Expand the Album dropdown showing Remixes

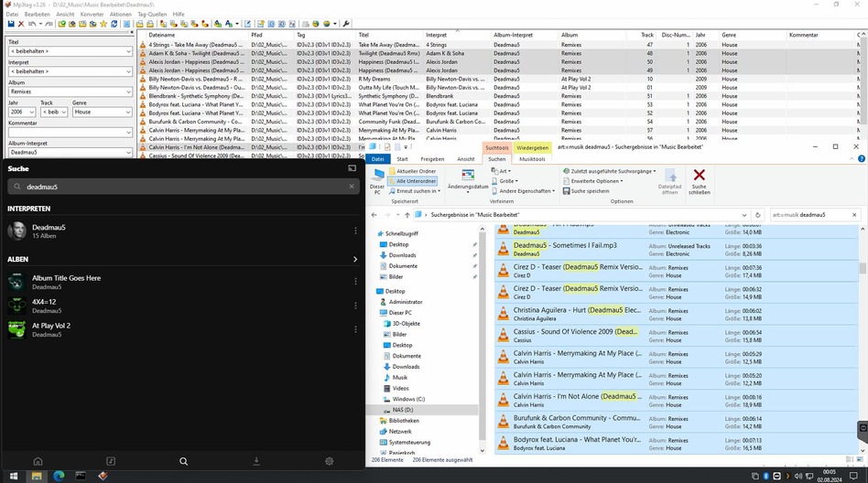[x=128, y=91]
